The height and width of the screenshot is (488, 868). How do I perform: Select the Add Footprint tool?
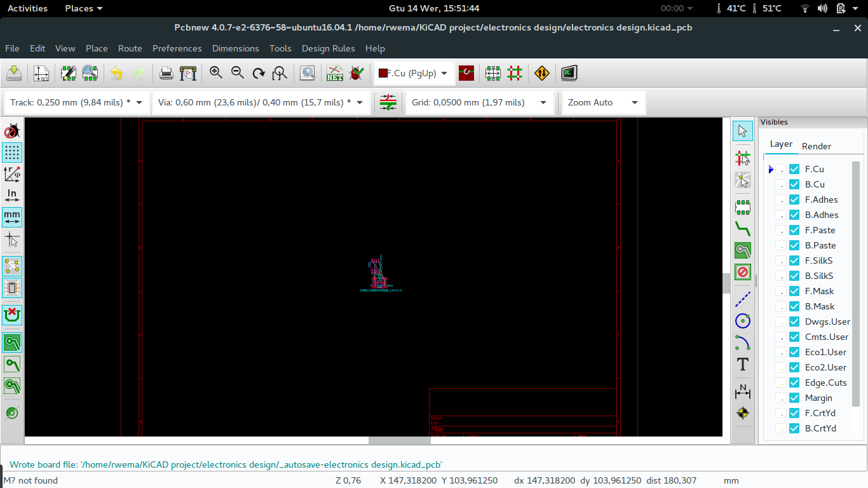pos(742,207)
